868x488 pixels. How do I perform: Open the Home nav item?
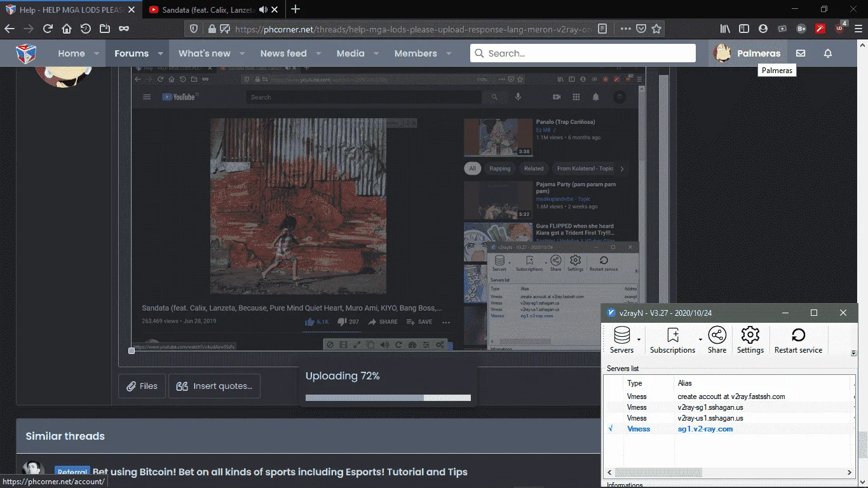71,53
